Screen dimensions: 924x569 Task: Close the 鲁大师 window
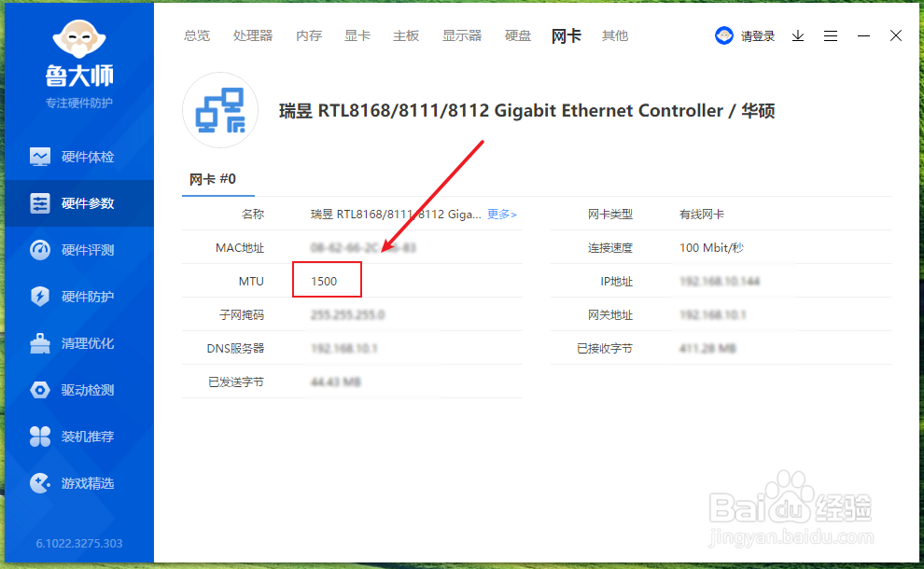click(x=896, y=36)
